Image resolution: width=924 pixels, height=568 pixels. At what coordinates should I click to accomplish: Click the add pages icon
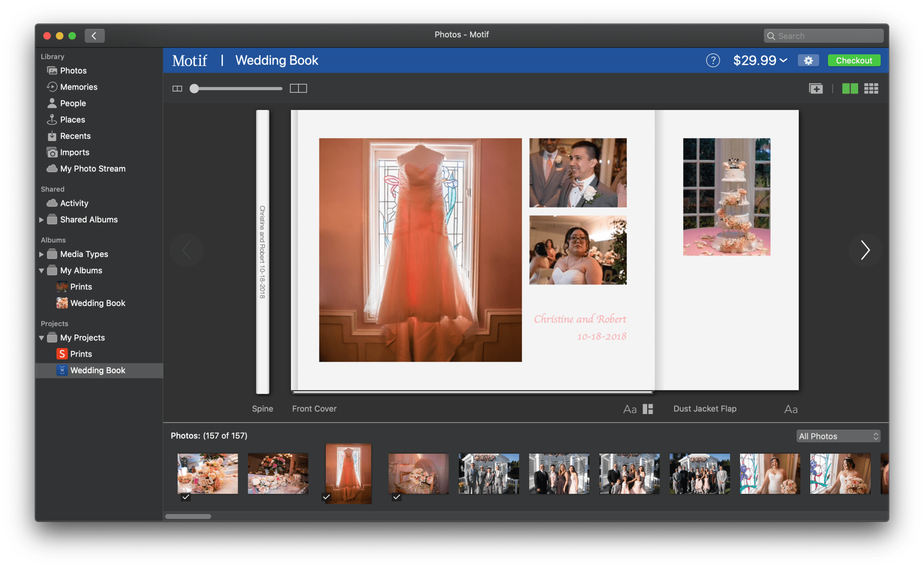[x=815, y=88]
